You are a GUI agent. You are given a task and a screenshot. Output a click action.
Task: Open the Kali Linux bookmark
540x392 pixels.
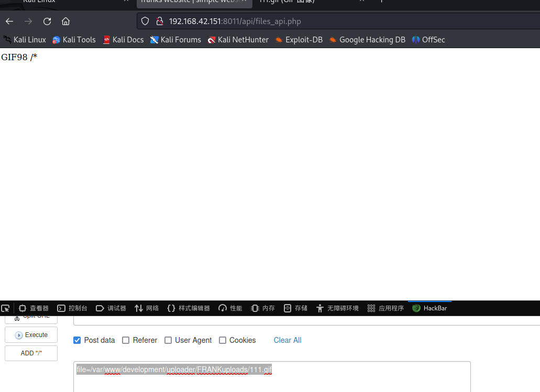coord(25,40)
